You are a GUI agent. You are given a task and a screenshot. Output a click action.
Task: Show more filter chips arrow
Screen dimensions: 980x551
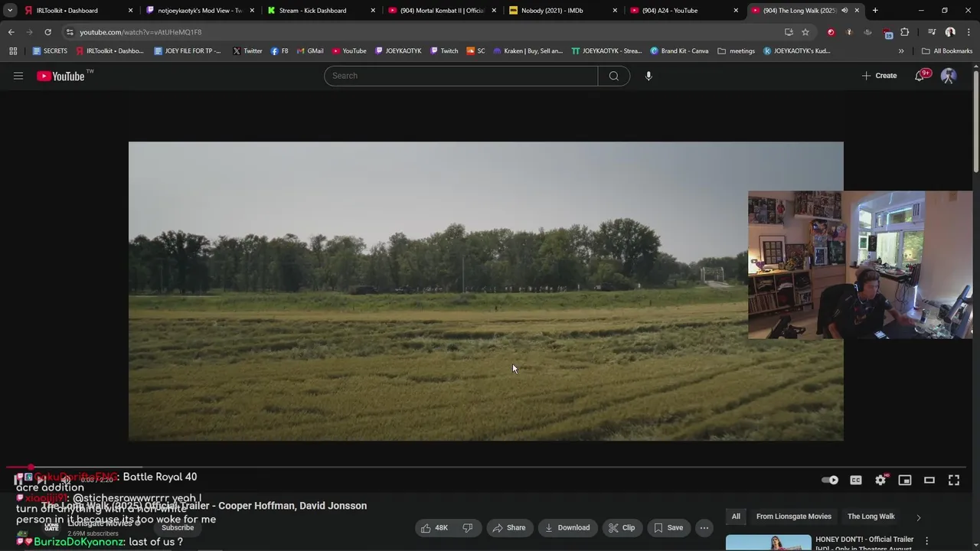coord(919,517)
